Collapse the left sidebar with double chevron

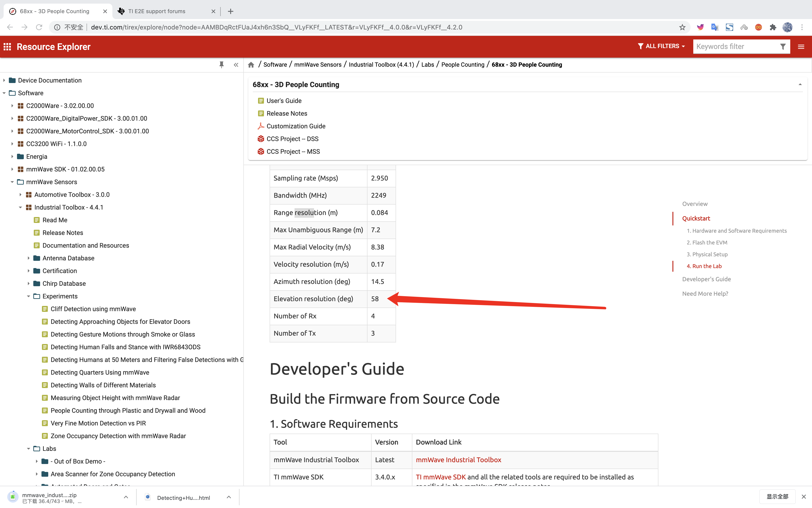pyautogui.click(x=236, y=65)
